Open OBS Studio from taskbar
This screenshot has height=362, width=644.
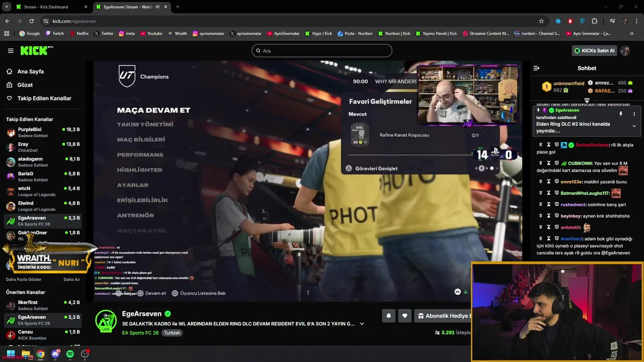click(85, 354)
